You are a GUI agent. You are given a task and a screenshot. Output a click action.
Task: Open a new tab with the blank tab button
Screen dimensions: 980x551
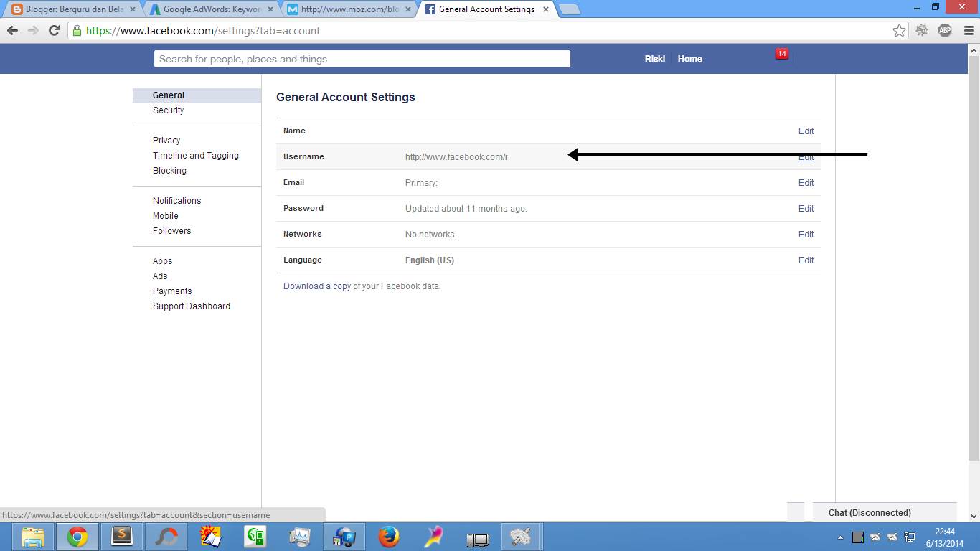click(569, 10)
